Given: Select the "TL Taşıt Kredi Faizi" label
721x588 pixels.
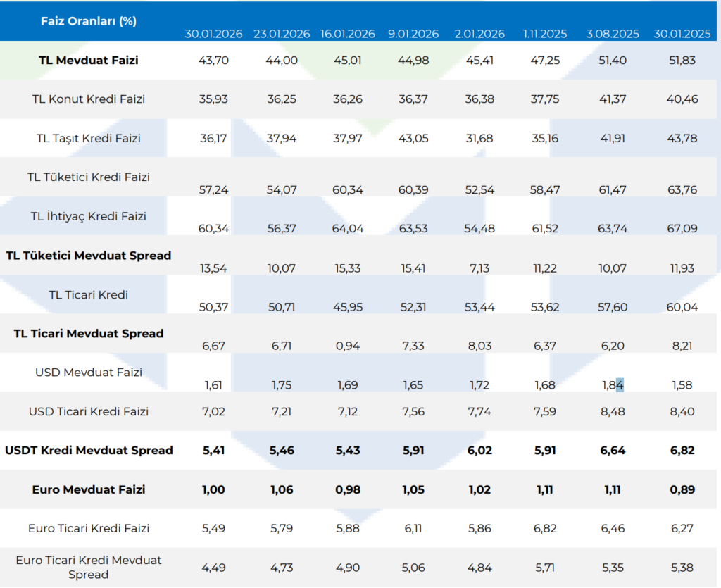Looking at the screenshot, I should point(89,138).
